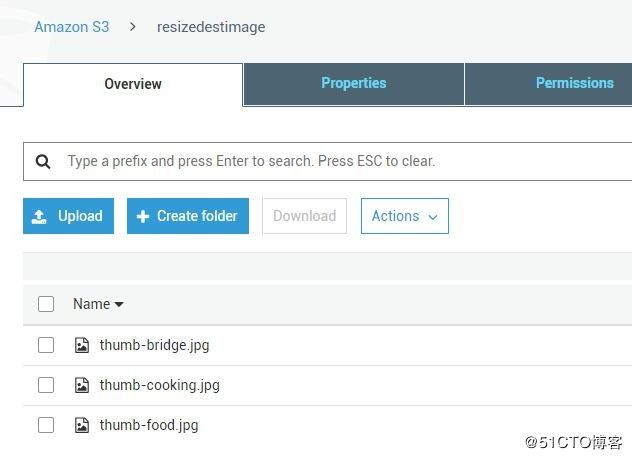Focus the prefix search input field
This screenshot has width=632, height=459.
tap(328, 162)
